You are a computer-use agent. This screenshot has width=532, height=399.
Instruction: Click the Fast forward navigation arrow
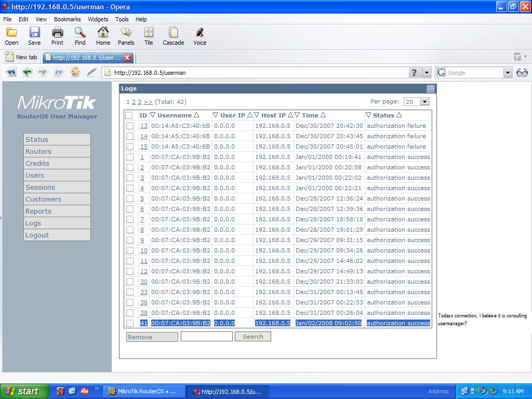59,72
